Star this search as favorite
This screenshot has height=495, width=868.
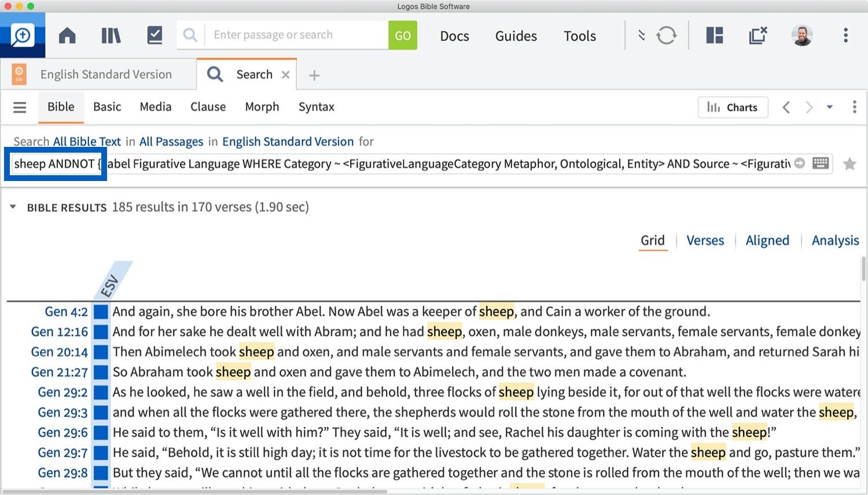(849, 164)
